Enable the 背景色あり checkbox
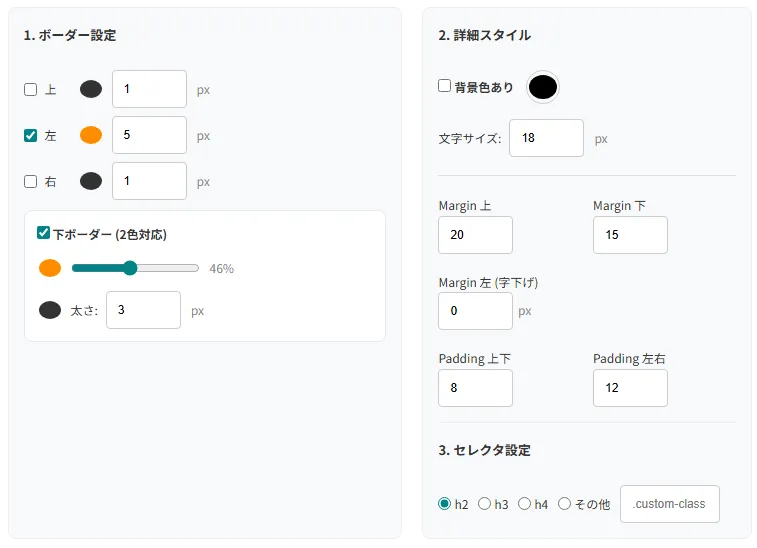 445,86
